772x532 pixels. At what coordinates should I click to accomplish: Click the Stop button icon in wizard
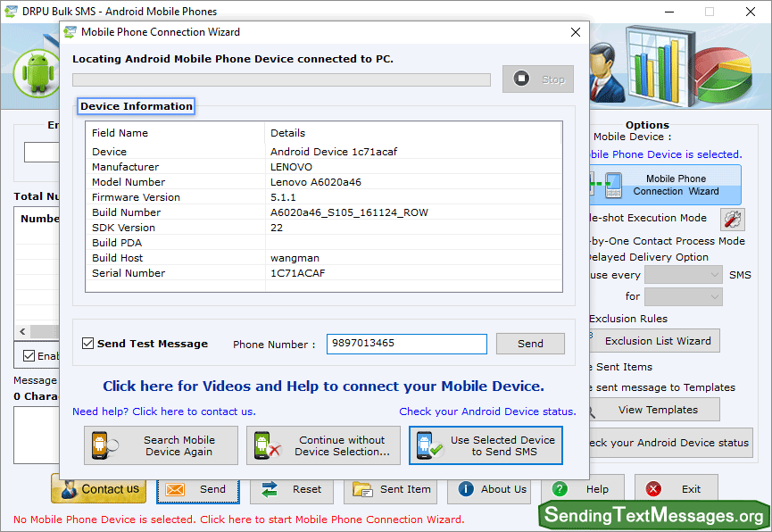click(521, 79)
